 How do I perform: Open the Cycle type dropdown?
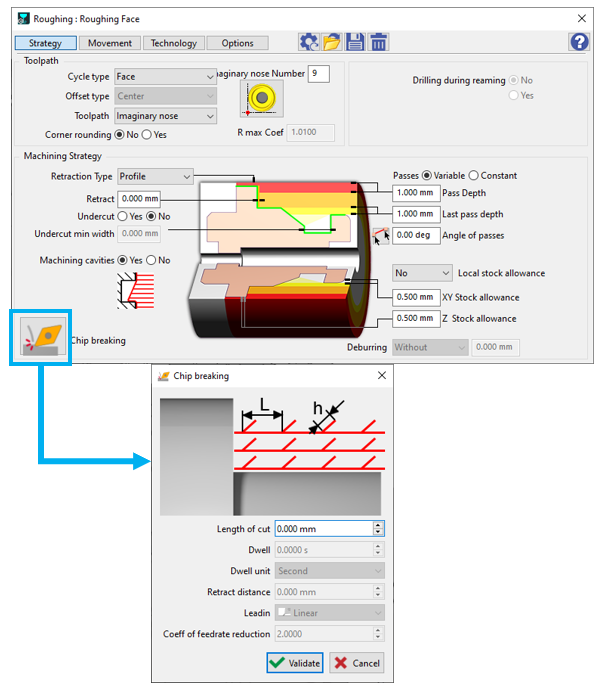(x=165, y=77)
